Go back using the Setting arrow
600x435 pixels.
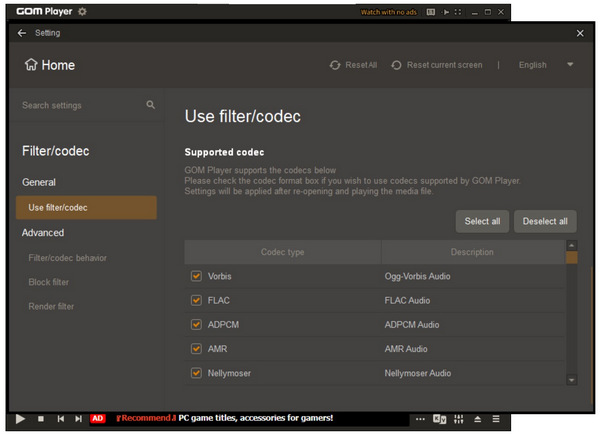click(x=22, y=33)
